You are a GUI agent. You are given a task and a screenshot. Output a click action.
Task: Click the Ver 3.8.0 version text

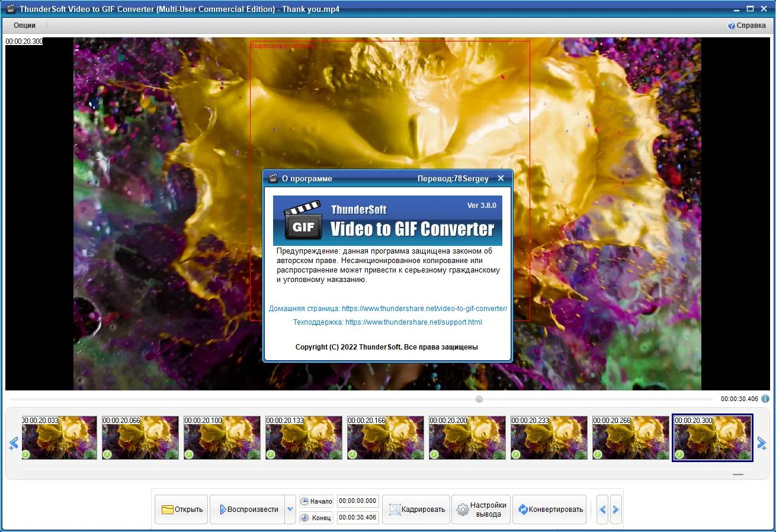click(482, 206)
